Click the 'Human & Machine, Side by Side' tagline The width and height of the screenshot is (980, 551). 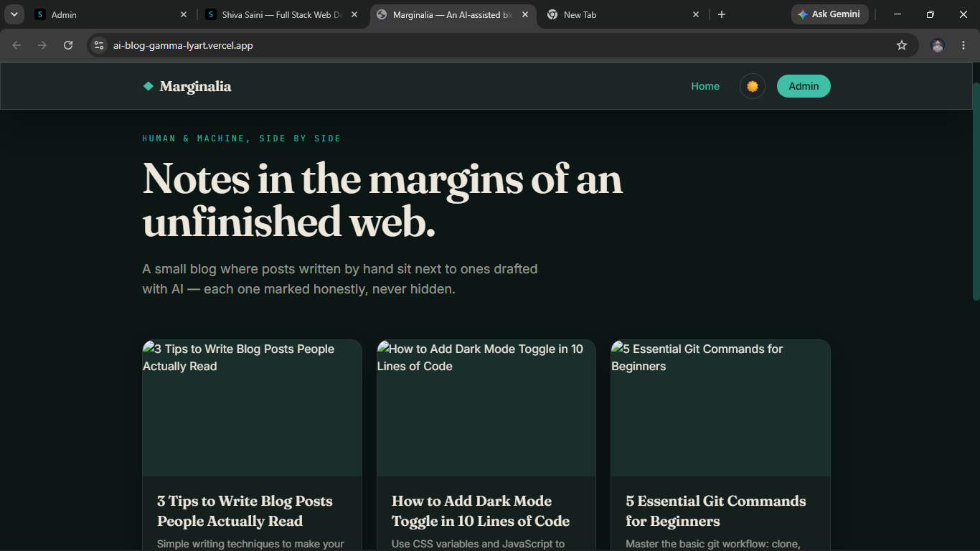[242, 138]
